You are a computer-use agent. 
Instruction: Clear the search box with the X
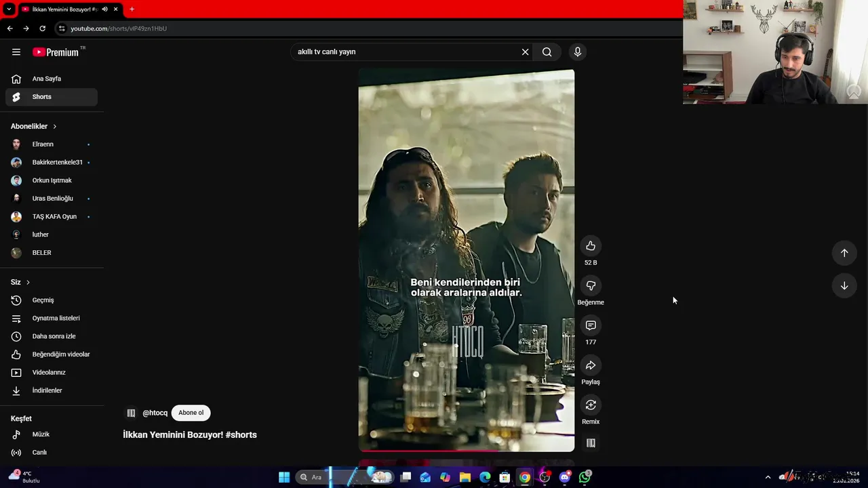pyautogui.click(x=525, y=52)
